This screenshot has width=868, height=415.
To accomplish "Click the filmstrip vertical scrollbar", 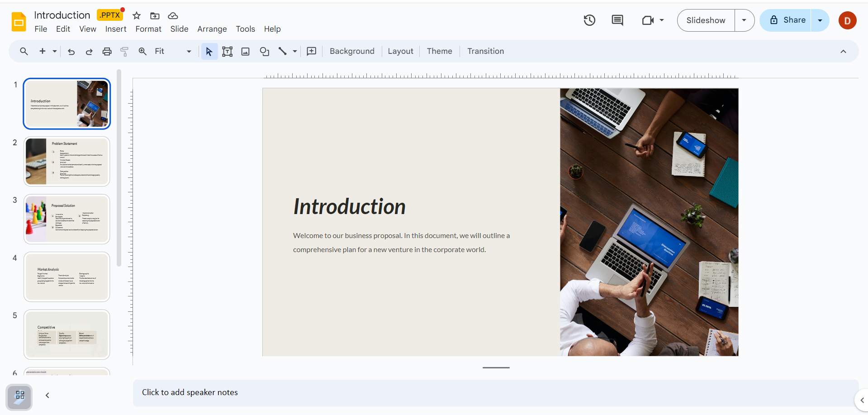I will pyautogui.click(x=119, y=168).
